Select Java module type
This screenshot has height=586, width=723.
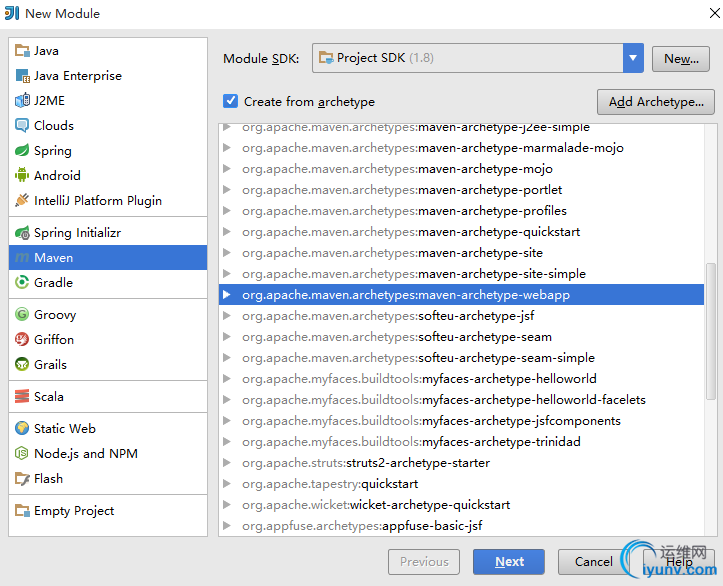tap(108, 50)
